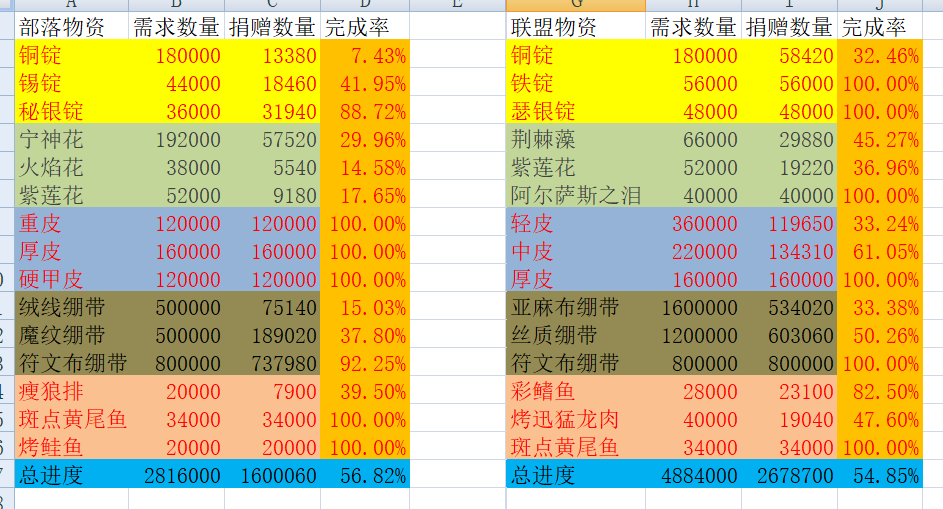Screen dimensions: 943x509
Task: Click the "联盟物资" header cell
Action: tap(575, 27)
